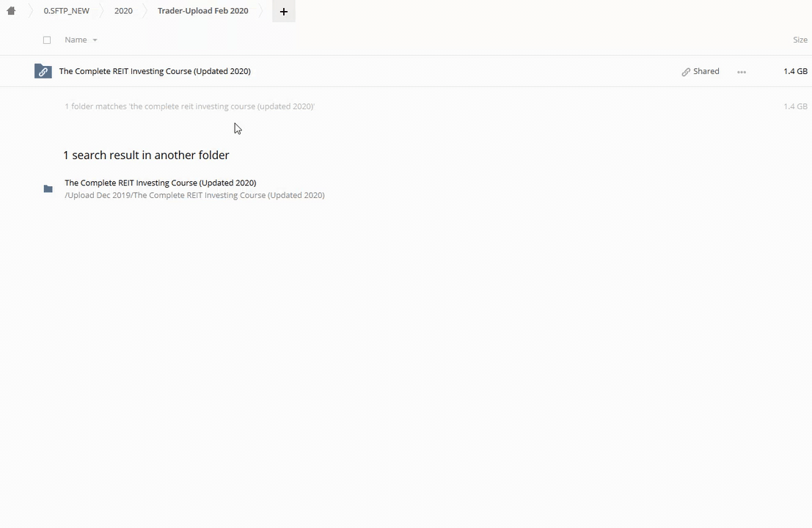Open the three-dots actions menu

pos(742,72)
